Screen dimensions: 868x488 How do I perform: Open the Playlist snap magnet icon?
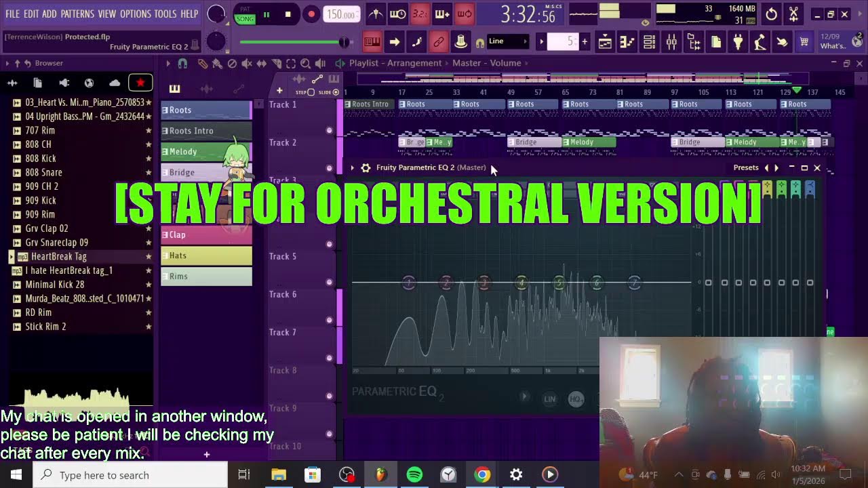pyautogui.click(x=182, y=63)
